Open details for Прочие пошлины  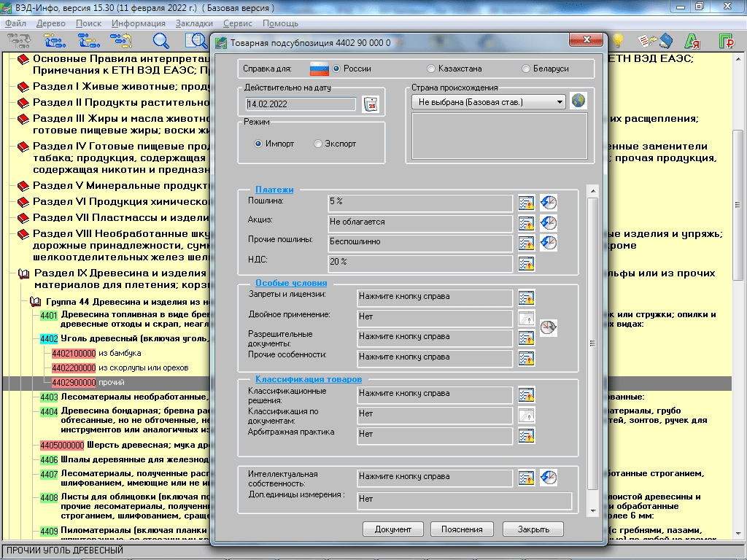(526, 243)
